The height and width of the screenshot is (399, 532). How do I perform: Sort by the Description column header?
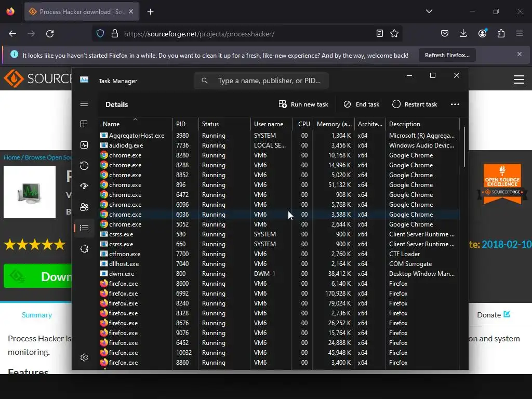422,124
